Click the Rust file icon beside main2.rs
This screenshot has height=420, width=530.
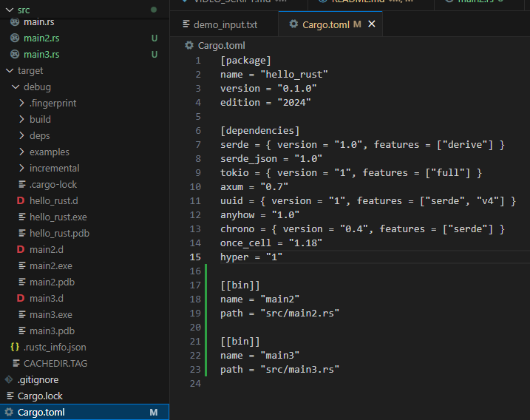coord(15,38)
